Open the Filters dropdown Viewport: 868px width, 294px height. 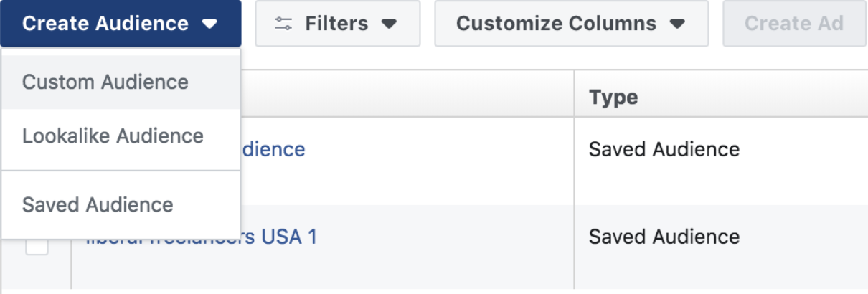coord(337,24)
